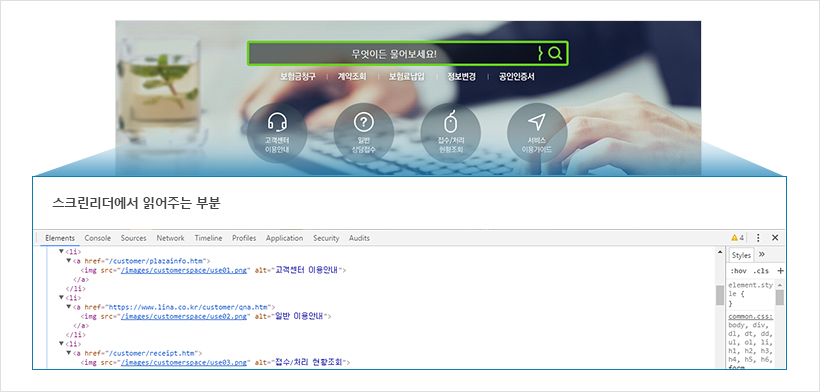Screen dimensions: 820x392
Task: Show more Styles panel tabs with chevron
Action: (x=761, y=255)
